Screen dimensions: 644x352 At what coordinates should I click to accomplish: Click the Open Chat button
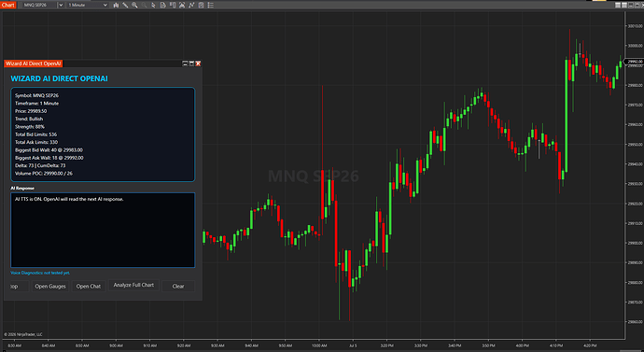(x=89, y=286)
